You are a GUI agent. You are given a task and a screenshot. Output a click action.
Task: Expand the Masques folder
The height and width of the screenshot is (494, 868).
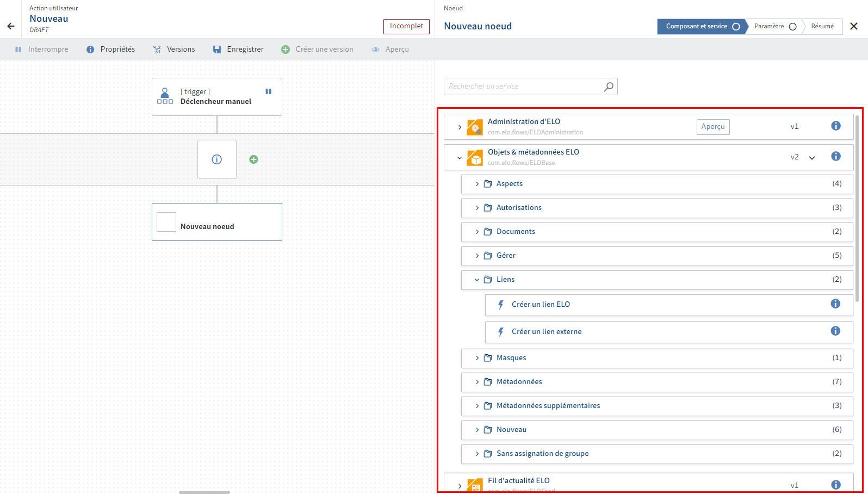(477, 358)
